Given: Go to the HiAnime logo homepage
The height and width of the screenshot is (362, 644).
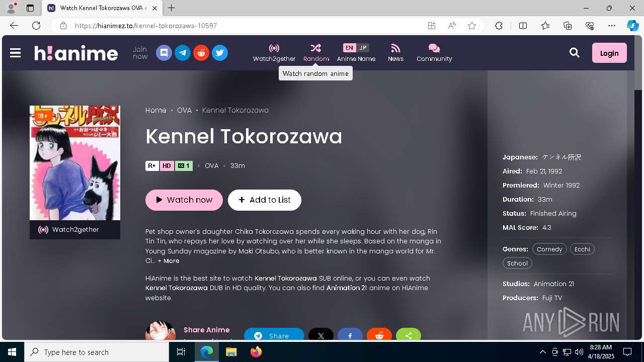Looking at the screenshot, I should tap(76, 53).
